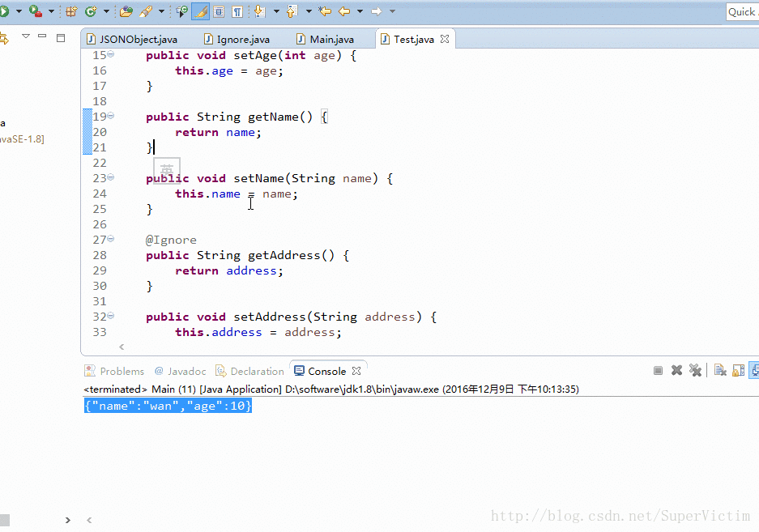This screenshot has height=532, width=759.
Task: Click the Open Type folder icon
Action: point(126,11)
